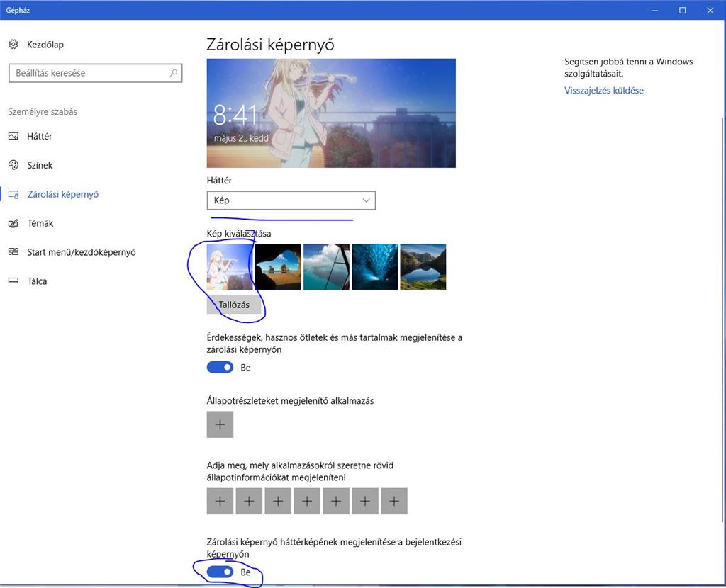Open the Visszajelzés küldése link
This screenshot has height=588, width=726.
coord(603,91)
